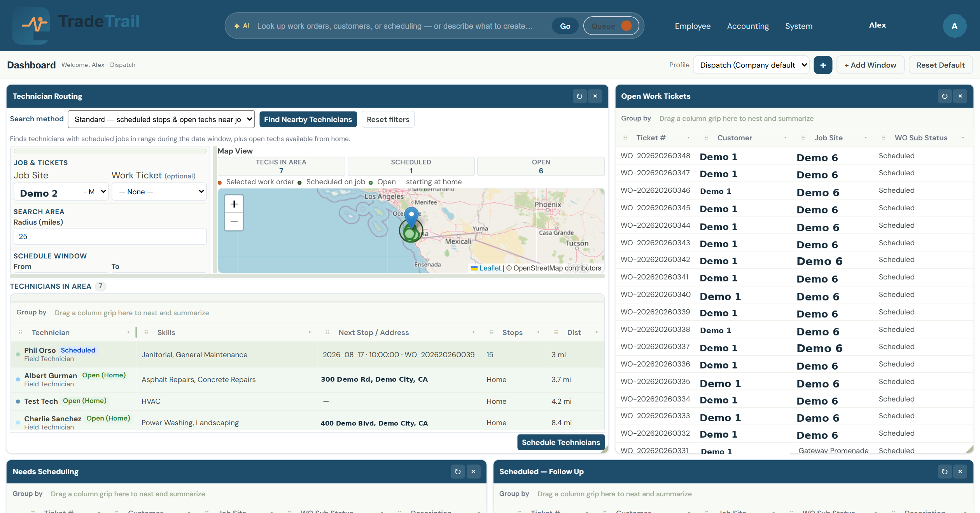This screenshot has height=513, width=980.
Task: Click the Alex user name
Action: pos(877,25)
